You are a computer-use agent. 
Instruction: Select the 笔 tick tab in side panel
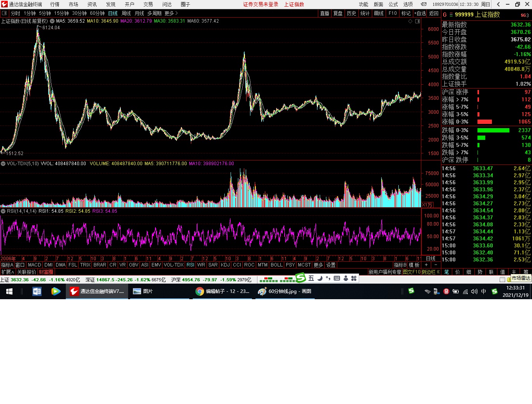[x=447, y=272]
